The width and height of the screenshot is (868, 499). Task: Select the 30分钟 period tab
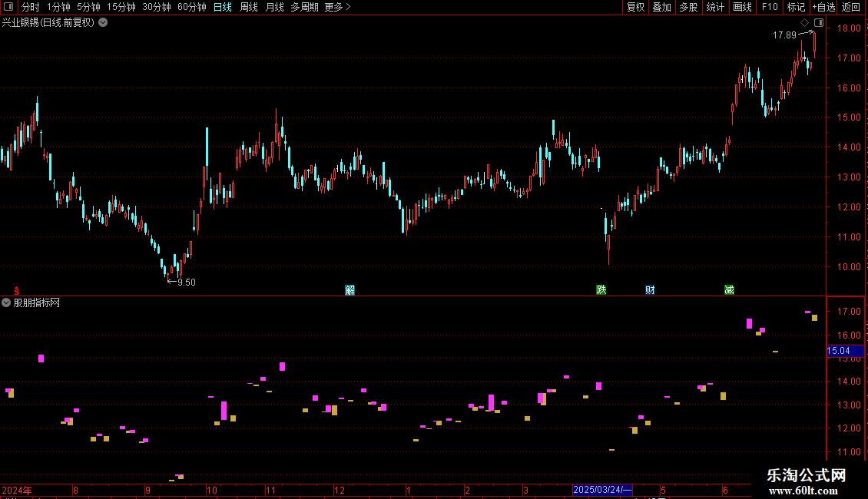[x=156, y=7]
